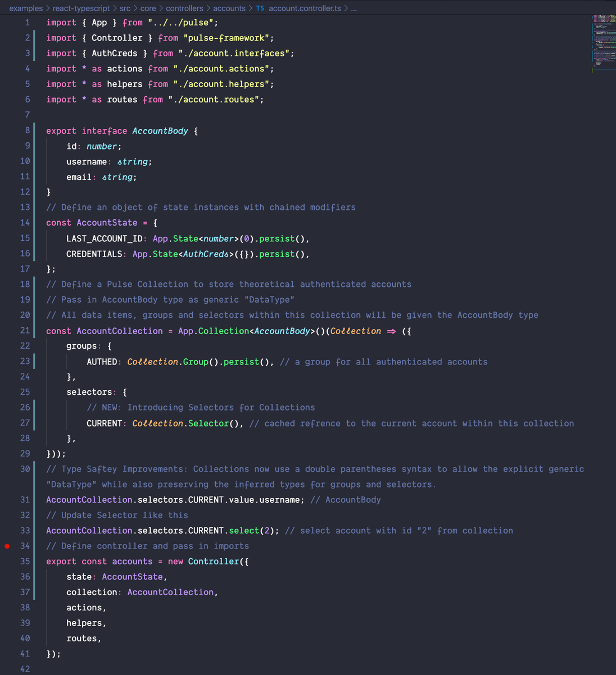This screenshot has width=616, height=675.
Task: Click line number 42 in the gutter
Action: tap(25, 669)
